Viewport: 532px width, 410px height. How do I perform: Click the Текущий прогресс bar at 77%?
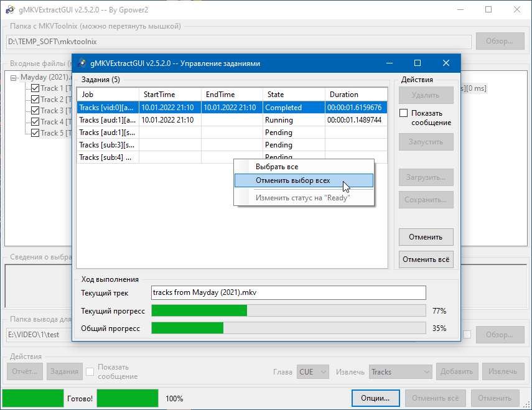click(288, 310)
